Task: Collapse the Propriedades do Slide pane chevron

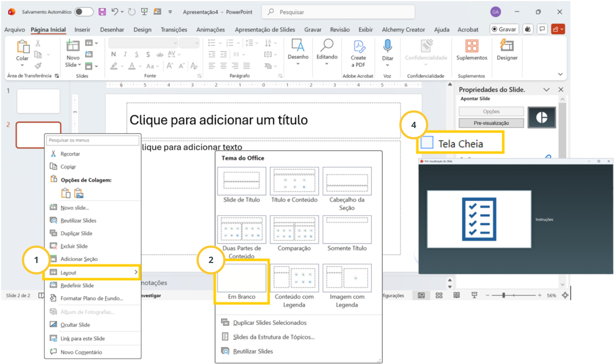Action: pos(546,90)
